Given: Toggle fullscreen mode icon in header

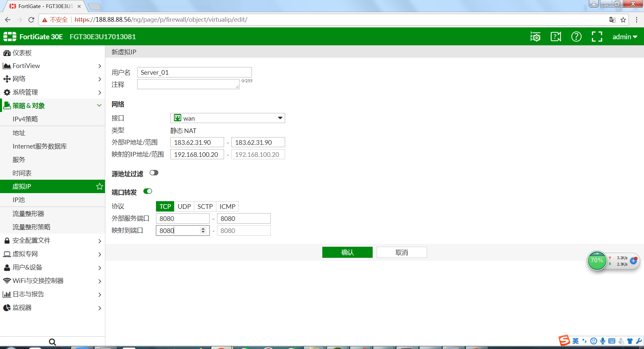Looking at the screenshot, I should [597, 37].
